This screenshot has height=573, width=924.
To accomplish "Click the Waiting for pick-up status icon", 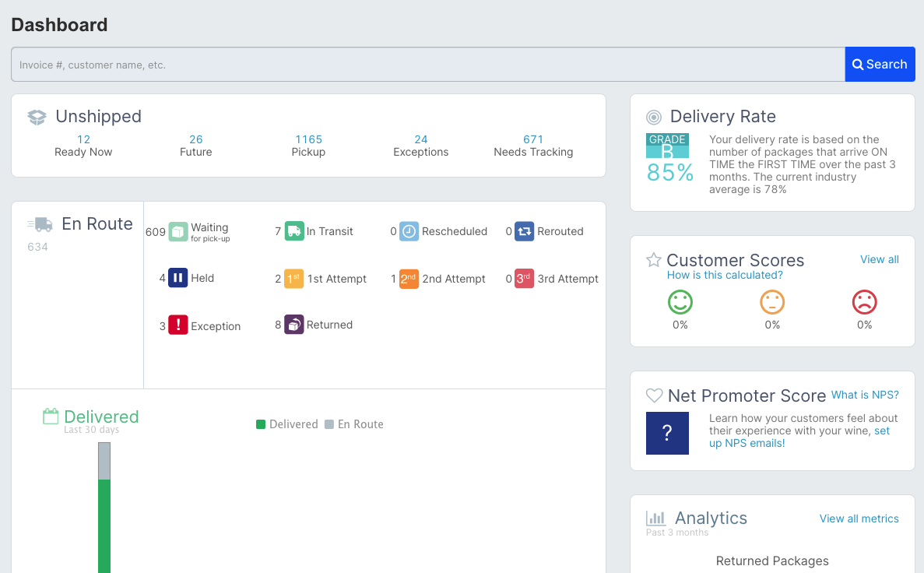I will 178,231.
